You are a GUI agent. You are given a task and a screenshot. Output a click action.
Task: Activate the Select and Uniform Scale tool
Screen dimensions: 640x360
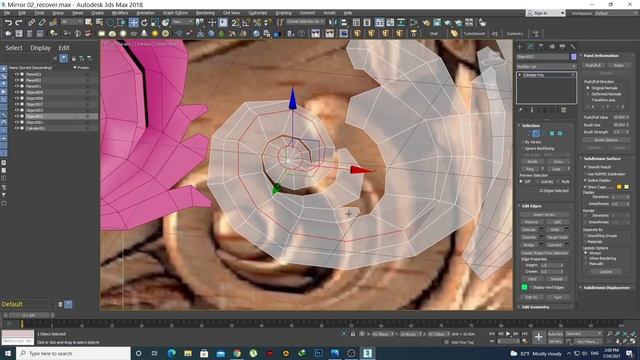tap(155, 22)
